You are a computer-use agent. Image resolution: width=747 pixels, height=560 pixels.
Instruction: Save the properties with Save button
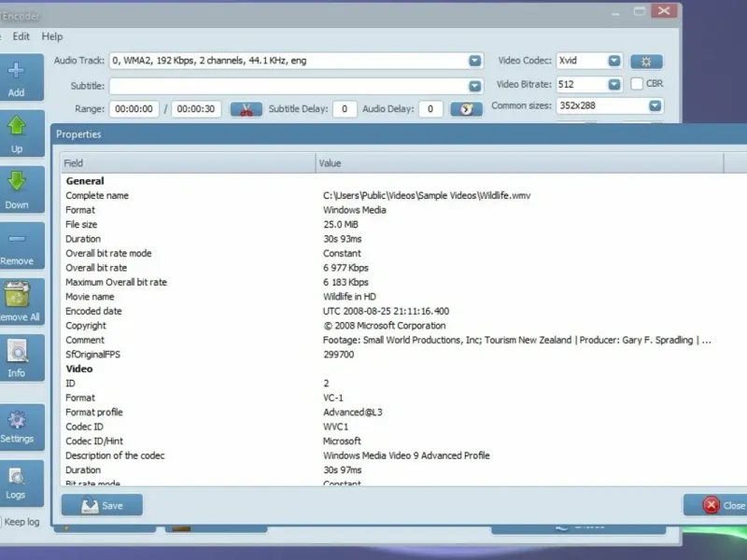(x=102, y=505)
